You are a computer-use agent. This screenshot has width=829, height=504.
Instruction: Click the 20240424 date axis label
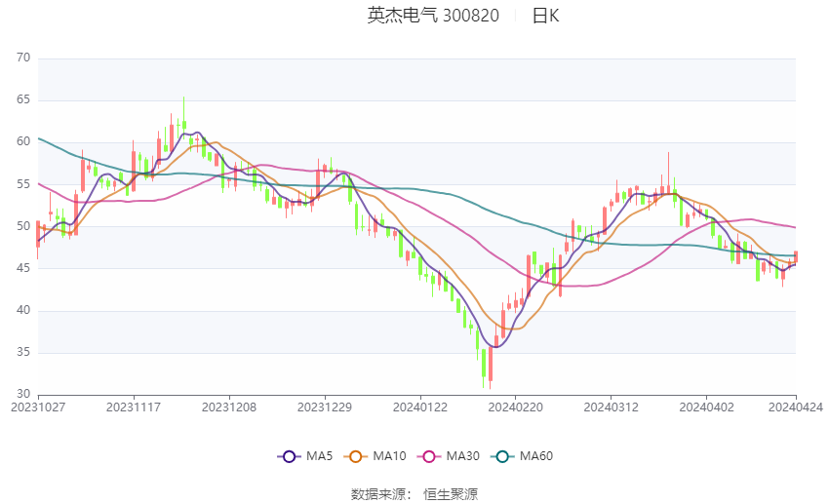click(x=795, y=407)
